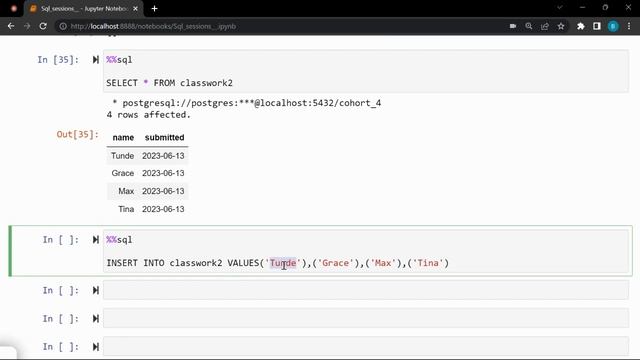Click the SELECT * FROM classwork2 code
Viewport: 640px width, 360px height.
169,83
